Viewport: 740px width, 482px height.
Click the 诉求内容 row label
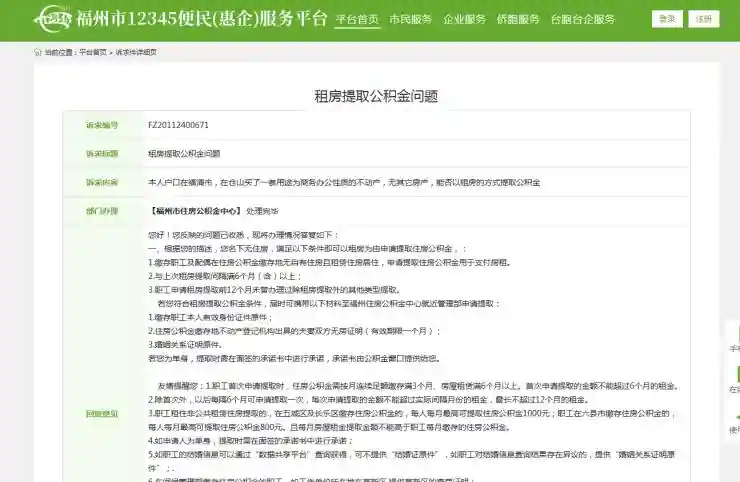click(x=101, y=183)
